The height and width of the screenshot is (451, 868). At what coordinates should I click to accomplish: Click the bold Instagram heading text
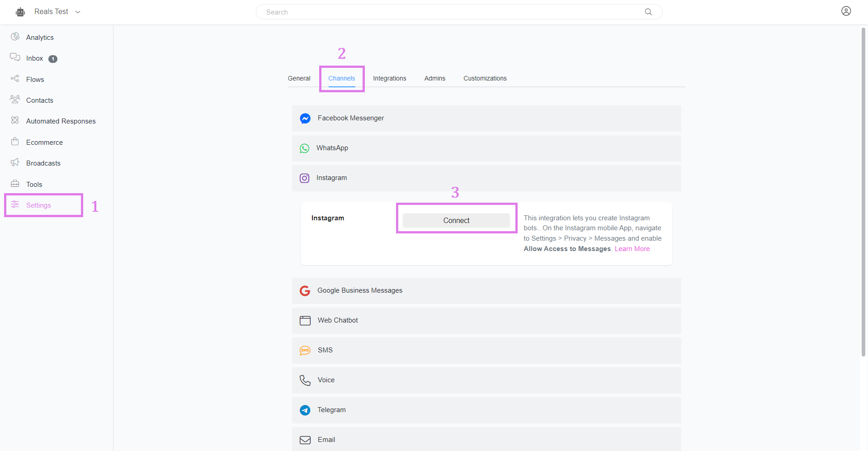[x=328, y=218]
